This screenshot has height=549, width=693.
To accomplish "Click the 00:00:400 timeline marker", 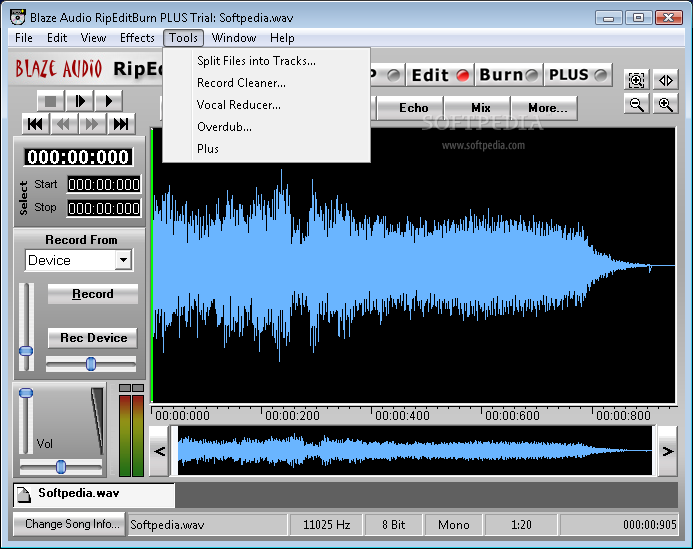I will (x=402, y=416).
